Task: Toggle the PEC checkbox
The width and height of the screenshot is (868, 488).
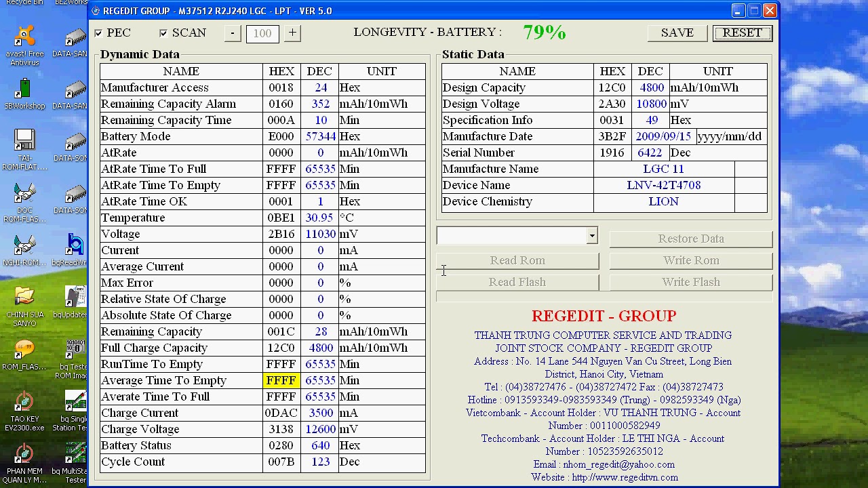Action: (99, 33)
